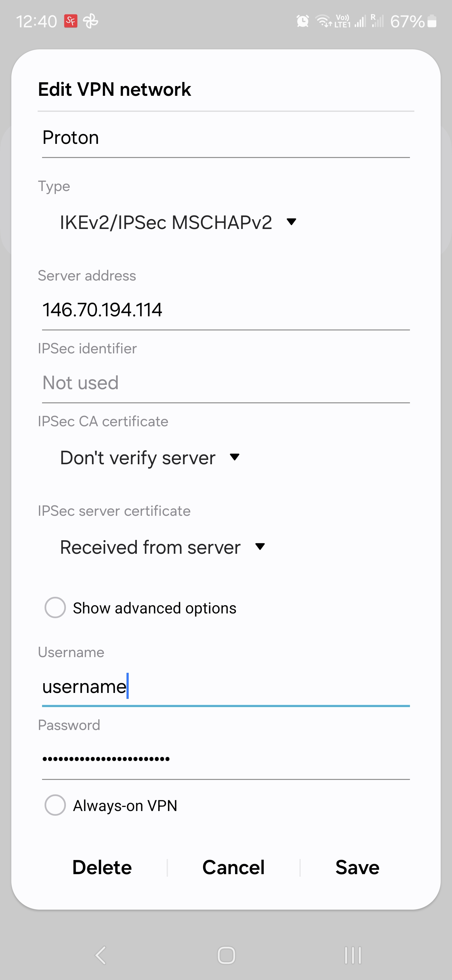The height and width of the screenshot is (980, 452).
Task: Focus the Username input field
Action: pos(226,686)
